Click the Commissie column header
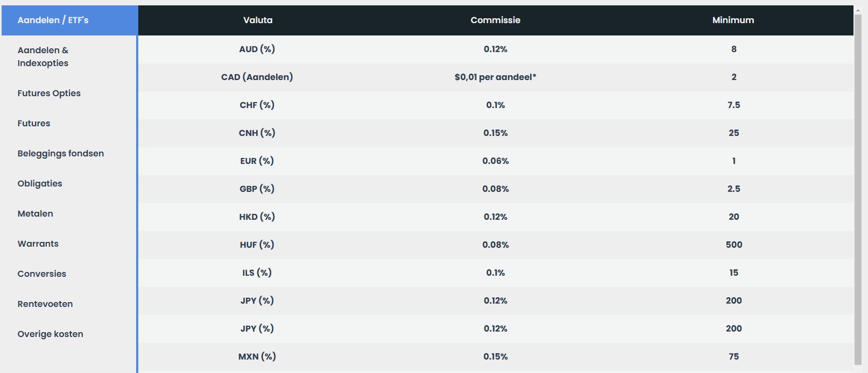 pyautogui.click(x=496, y=20)
